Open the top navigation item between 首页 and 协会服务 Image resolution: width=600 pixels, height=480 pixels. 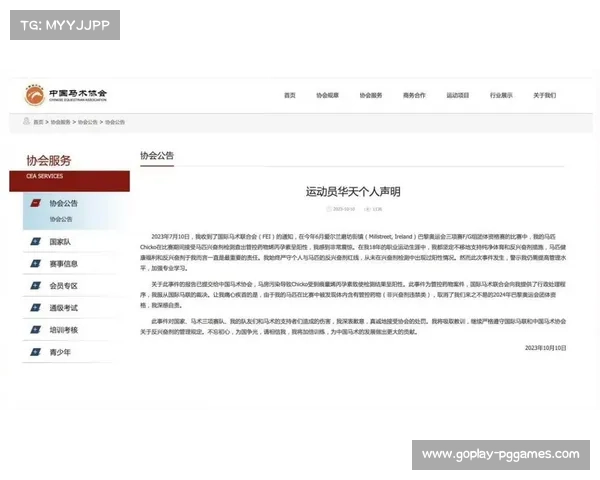327,95
